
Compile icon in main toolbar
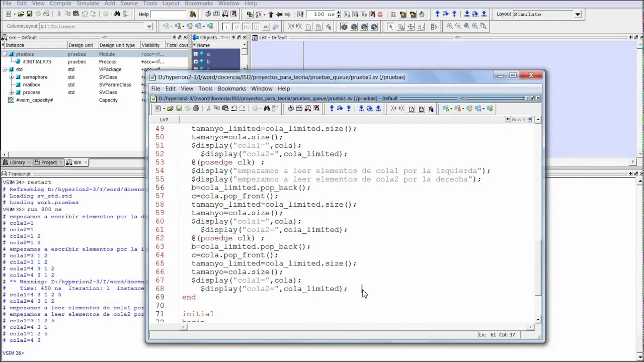coord(208,14)
